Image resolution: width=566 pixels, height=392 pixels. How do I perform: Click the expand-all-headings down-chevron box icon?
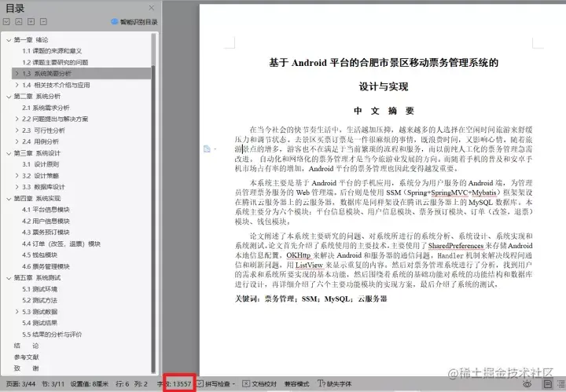pos(6,22)
